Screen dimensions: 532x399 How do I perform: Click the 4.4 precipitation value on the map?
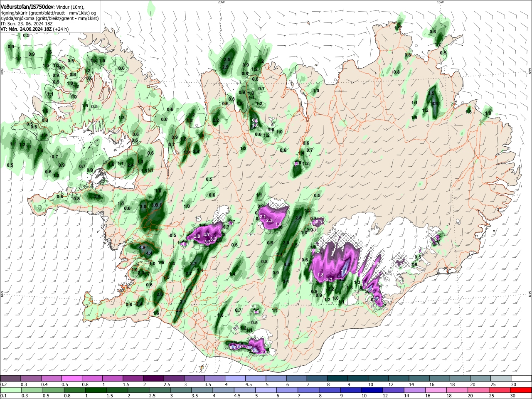(x=148, y=253)
